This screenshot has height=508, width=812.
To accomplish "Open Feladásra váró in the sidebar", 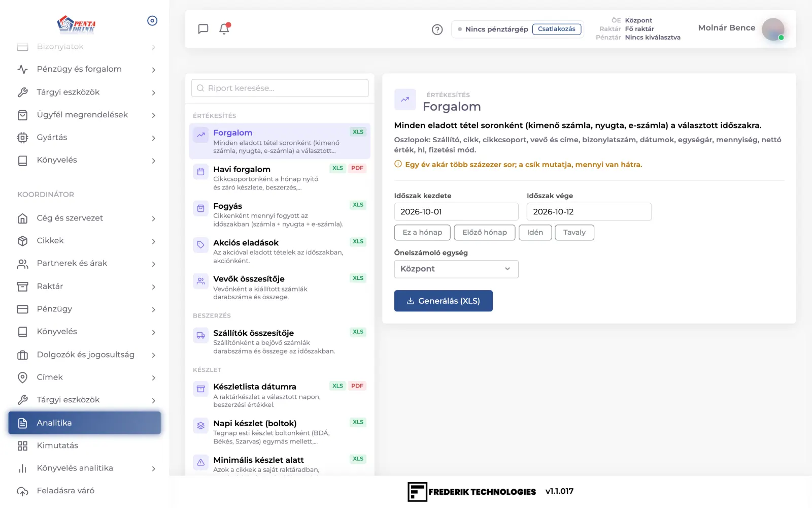I will tap(84, 491).
